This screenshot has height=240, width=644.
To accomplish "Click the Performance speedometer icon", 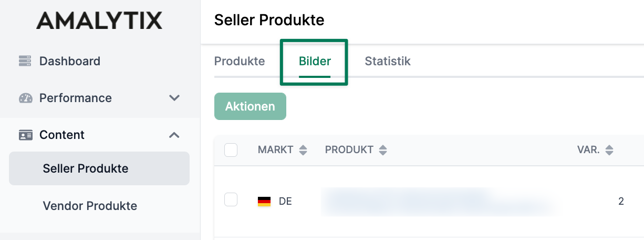I will pyautogui.click(x=25, y=98).
